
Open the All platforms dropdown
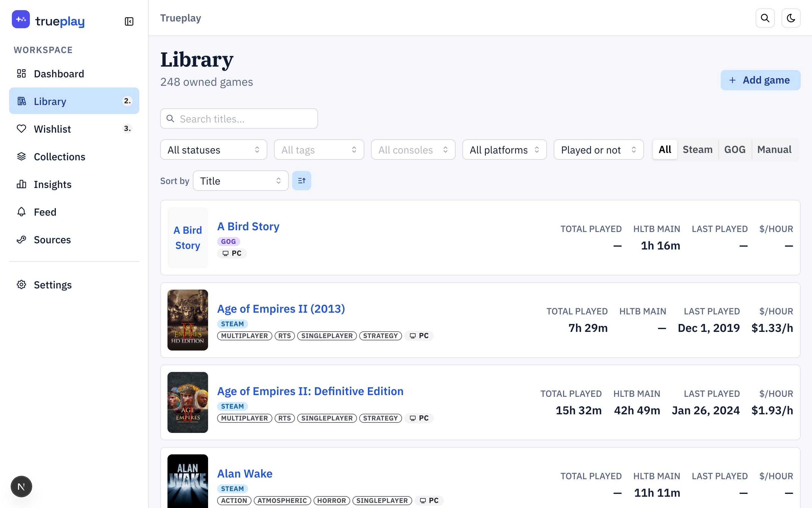tap(504, 150)
